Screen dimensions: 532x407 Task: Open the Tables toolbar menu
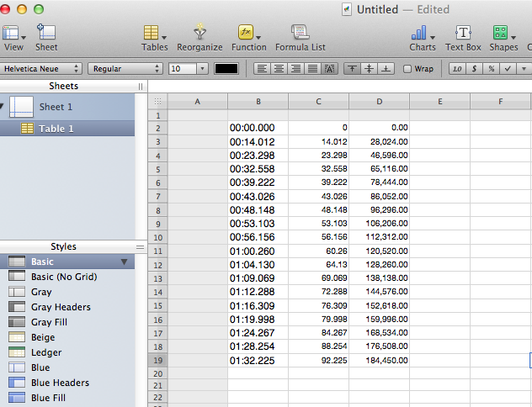tap(154, 38)
